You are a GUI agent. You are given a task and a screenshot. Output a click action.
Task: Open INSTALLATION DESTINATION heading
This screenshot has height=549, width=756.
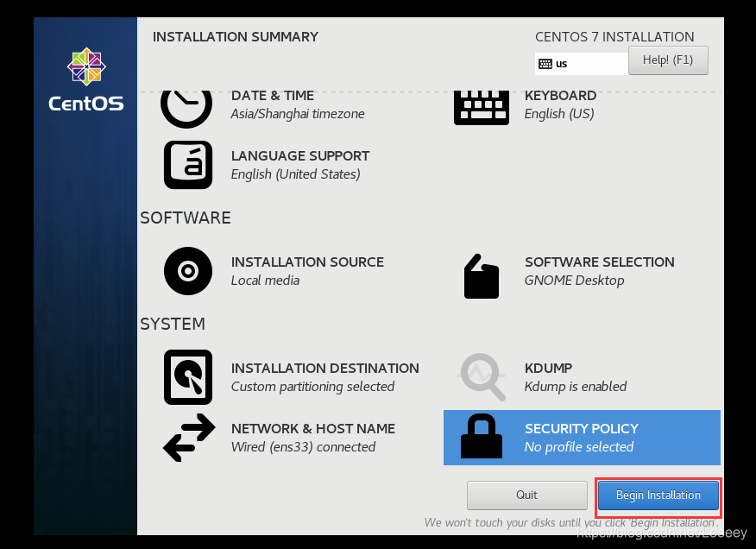coord(325,368)
